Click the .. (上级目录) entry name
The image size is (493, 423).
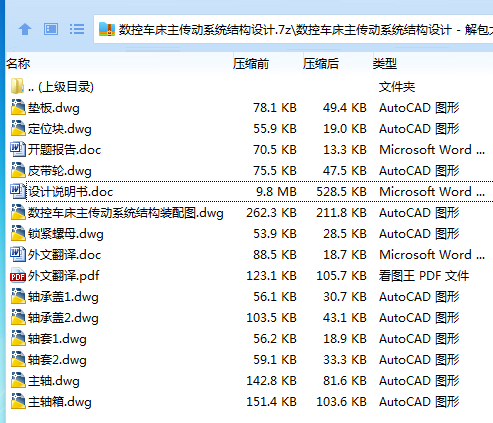61,87
